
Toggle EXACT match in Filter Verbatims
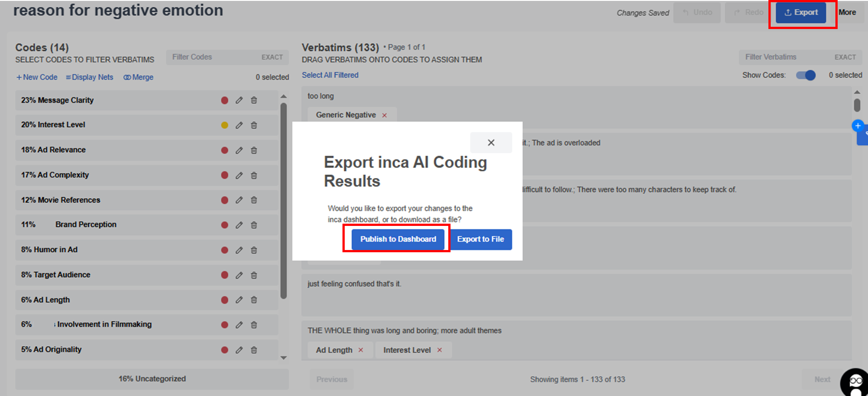(845, 57)
